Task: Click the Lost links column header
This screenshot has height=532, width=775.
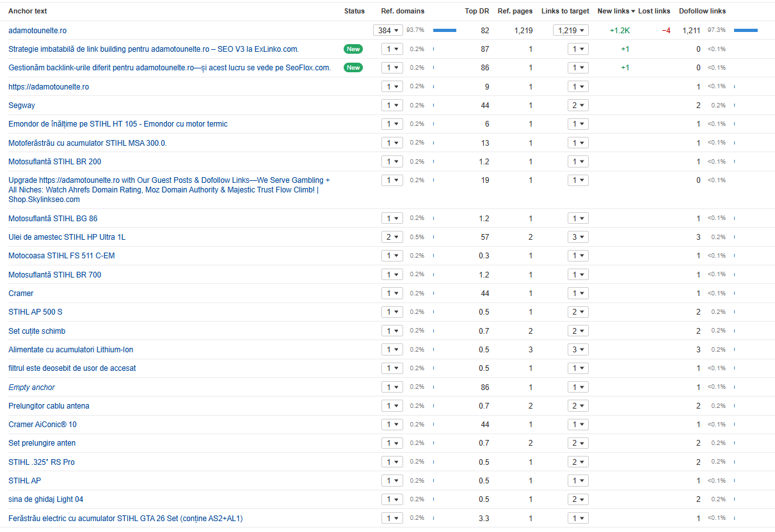Action: 654,11
